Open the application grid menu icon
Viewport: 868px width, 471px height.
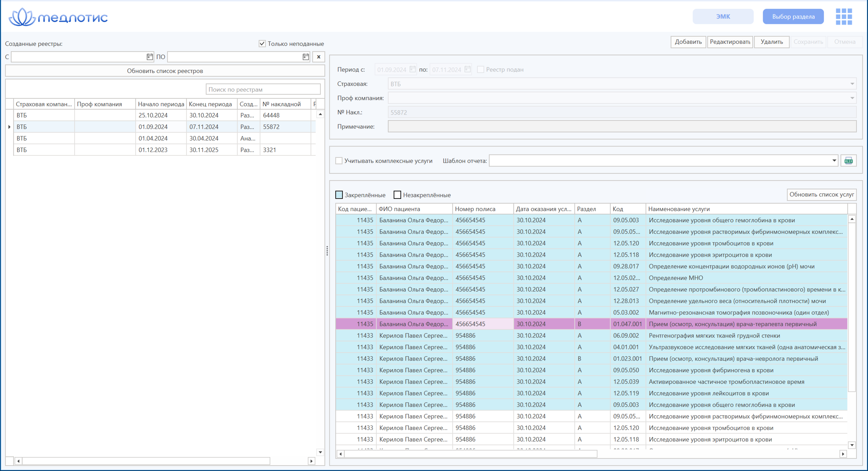844,16
